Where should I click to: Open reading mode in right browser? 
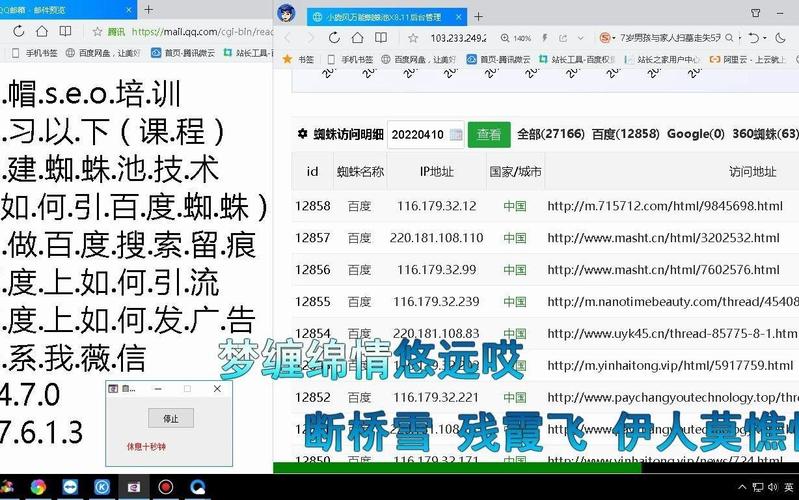[x=381, y=38]
